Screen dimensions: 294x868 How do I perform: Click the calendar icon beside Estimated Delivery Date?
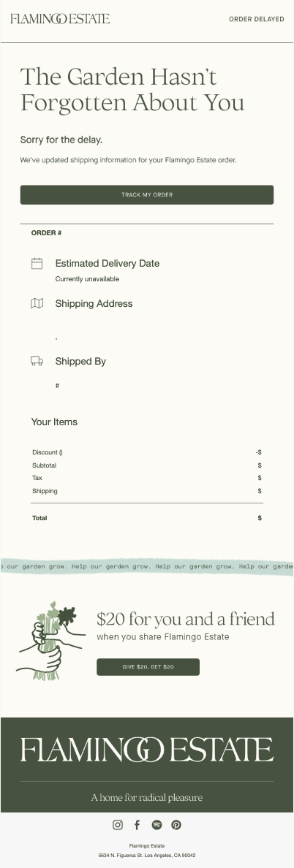37,264
